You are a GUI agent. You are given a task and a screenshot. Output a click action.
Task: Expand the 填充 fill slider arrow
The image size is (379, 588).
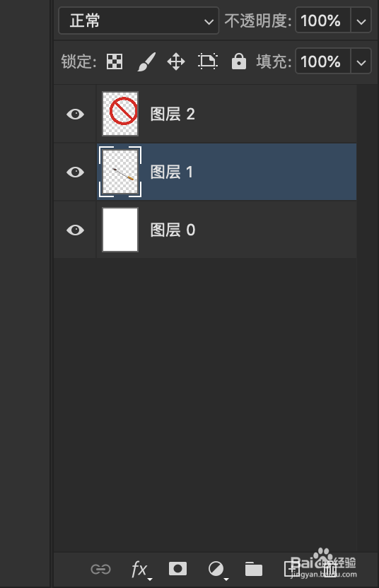pyautogui.click(x=361, y=61)
